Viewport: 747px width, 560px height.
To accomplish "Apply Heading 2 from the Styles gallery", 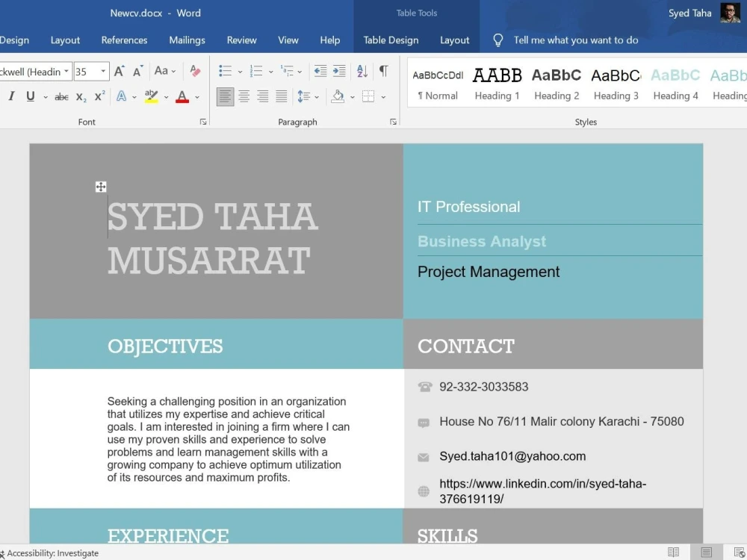I will [557, 82].
